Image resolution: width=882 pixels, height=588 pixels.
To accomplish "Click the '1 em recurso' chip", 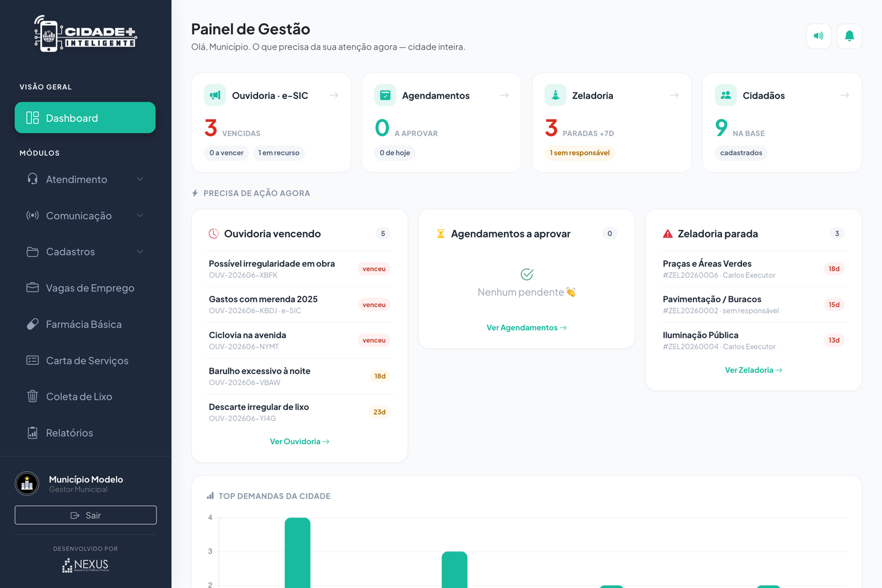I will click(x=279, y=153).
